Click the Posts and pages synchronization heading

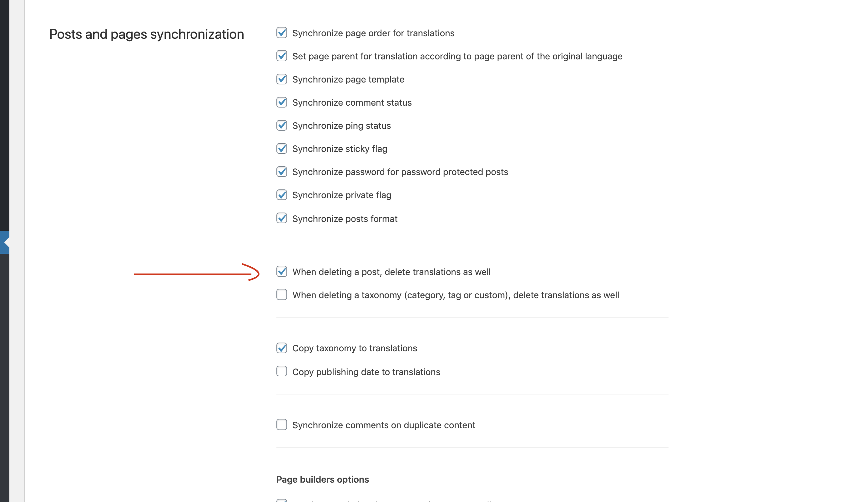(x=146, y=34)
